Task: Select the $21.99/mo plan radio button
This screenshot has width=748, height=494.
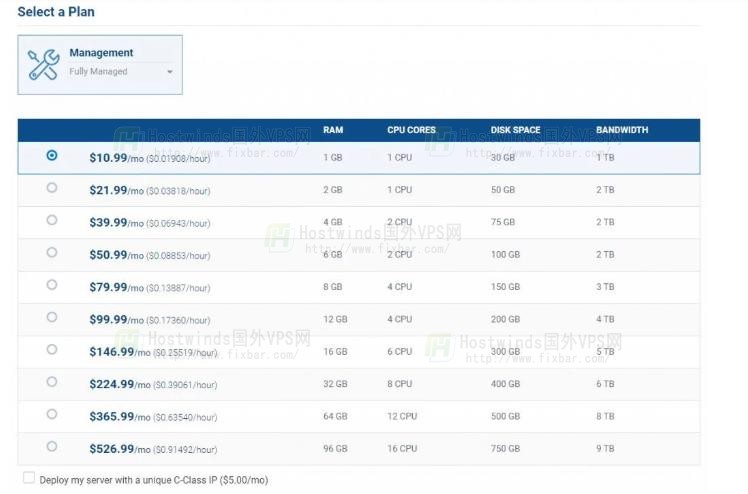Action: (x=52, y=188)
